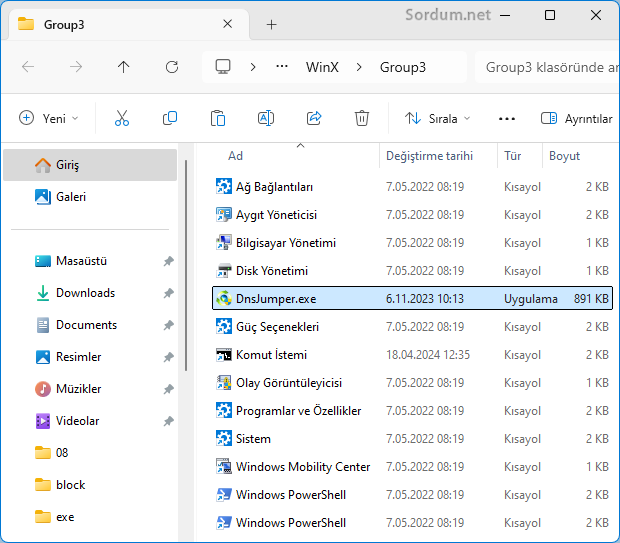This screenshot has width=620, height=543.
Task: Unpin Downloads using its pin icon
Action: point(169,293)
